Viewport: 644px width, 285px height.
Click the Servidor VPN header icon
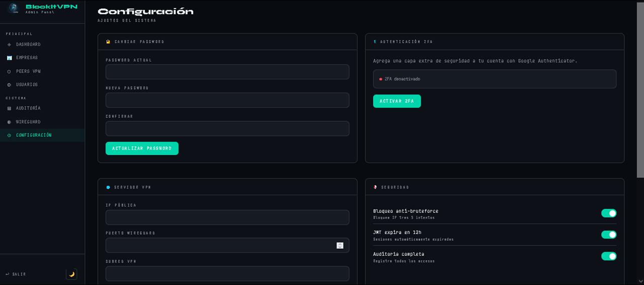click(x=108, y=187)
